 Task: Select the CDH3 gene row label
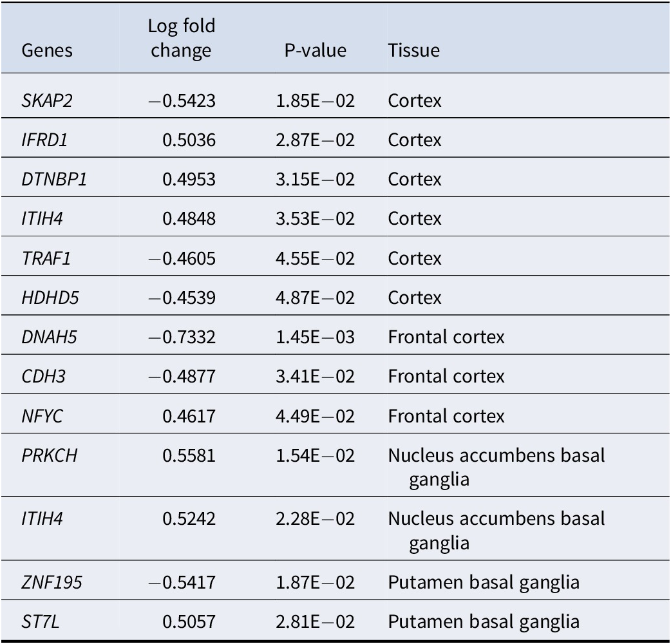[44, 377]
